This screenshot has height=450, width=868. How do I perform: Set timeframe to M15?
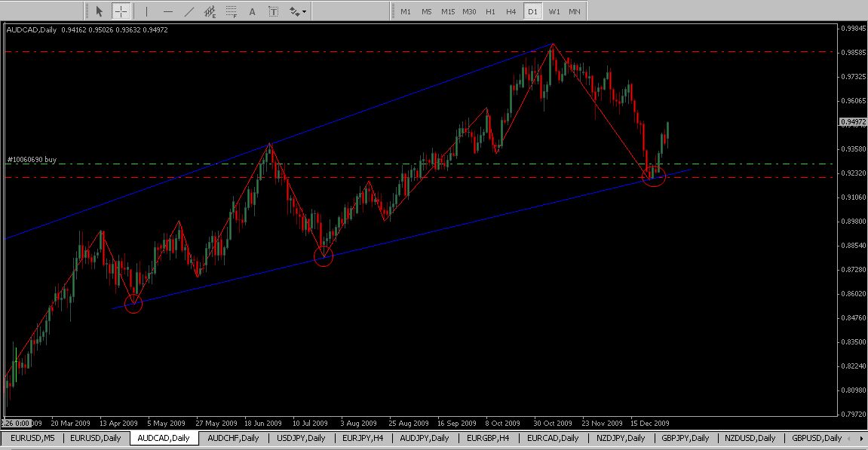point(448,11)
